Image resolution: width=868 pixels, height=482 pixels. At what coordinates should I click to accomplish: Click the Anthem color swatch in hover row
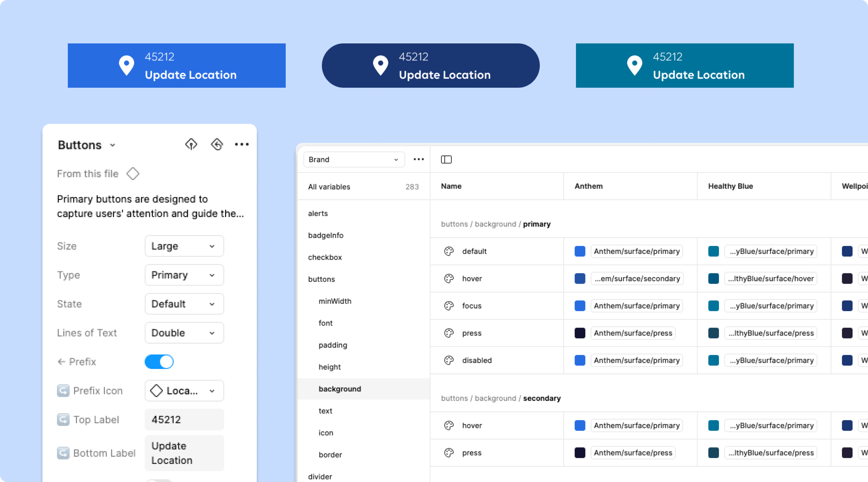click(x=580, y=279)
